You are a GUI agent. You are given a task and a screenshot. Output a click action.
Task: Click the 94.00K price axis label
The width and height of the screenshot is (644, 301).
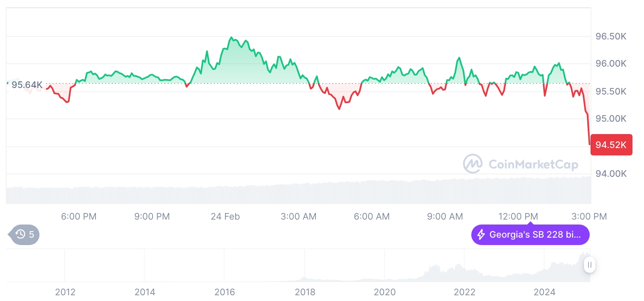click(x=611, y=174)
